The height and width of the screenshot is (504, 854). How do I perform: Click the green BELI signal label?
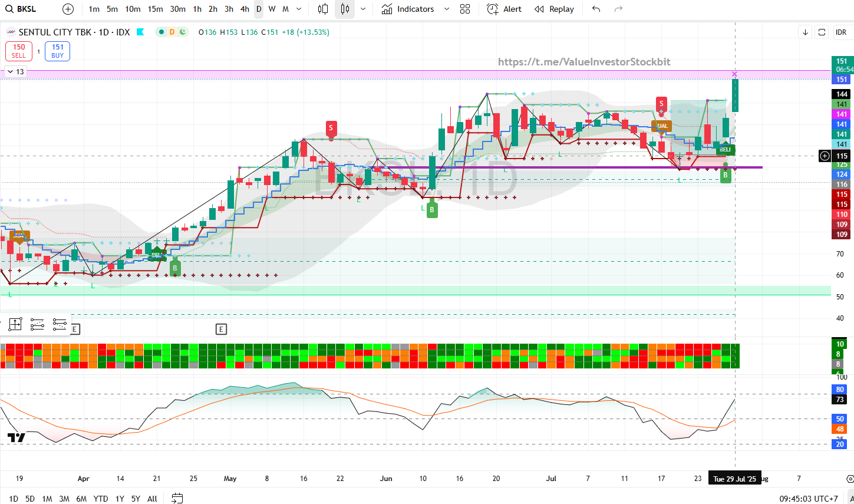click(726, 149)
